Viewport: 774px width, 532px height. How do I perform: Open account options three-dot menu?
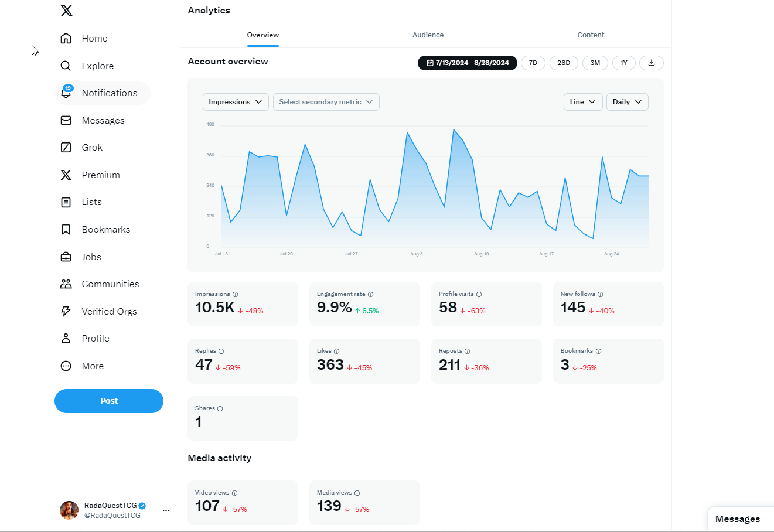(x=166, y=510)
